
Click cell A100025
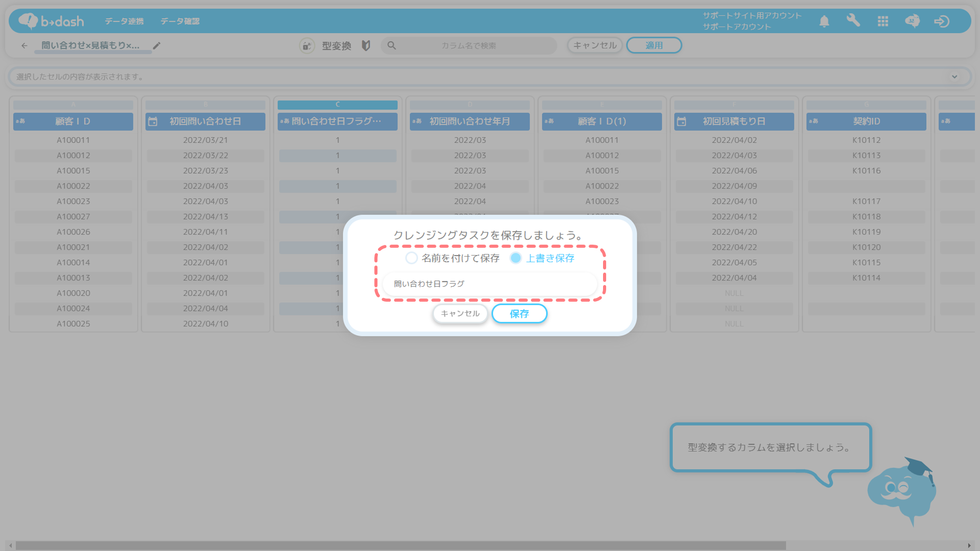(x=73, y=323)
